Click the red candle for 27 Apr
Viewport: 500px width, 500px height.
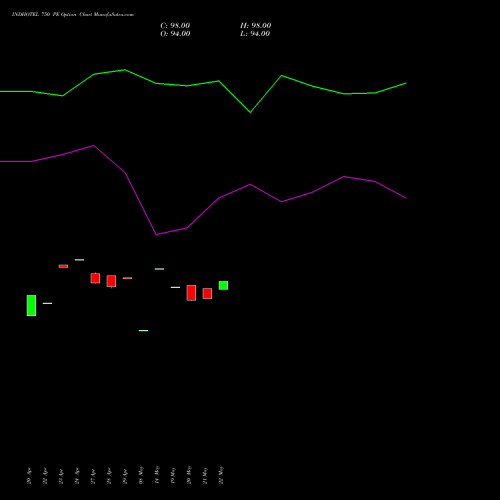click(95, 278)
